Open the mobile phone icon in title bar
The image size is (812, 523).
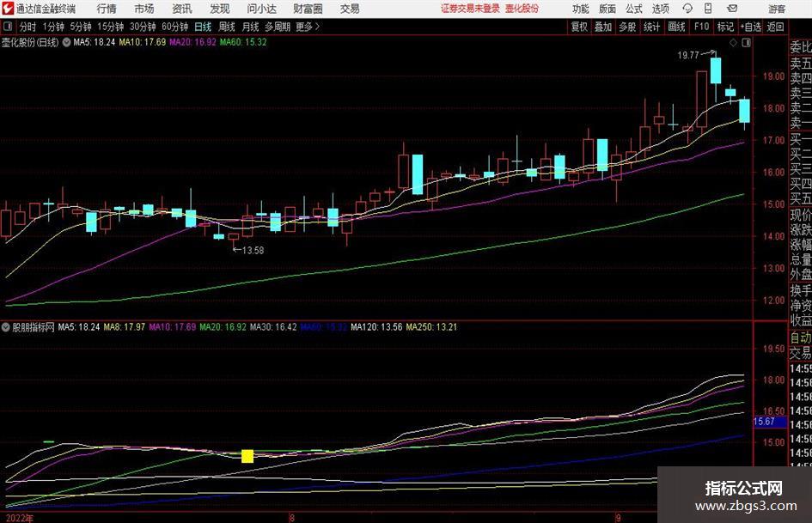pyautogui.click(x=708, y=9)
